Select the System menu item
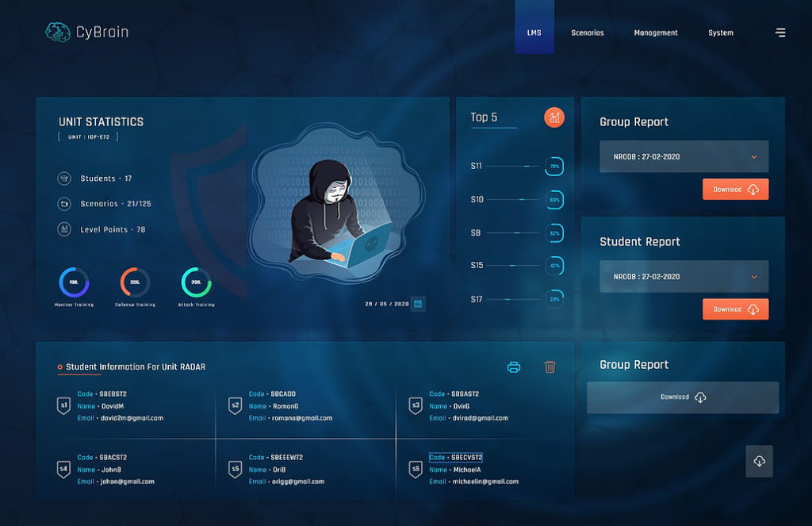The image size is (812, 526). point(720,33)
